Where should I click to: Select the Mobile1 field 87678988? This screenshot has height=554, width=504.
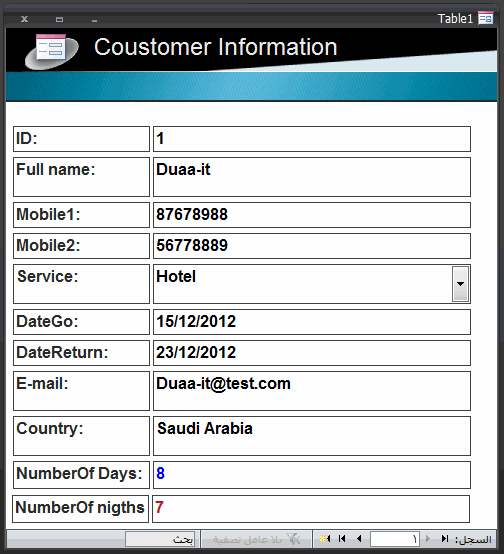click(x=312, y=215)
